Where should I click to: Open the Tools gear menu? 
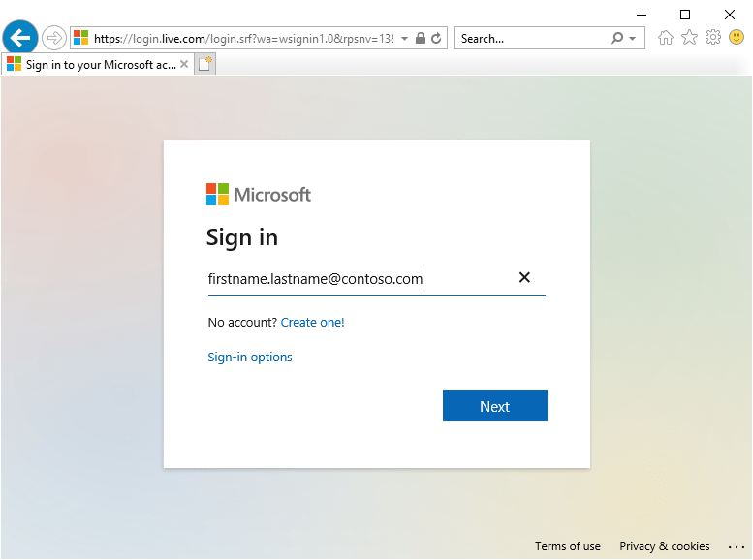click(x=713, y=38)
